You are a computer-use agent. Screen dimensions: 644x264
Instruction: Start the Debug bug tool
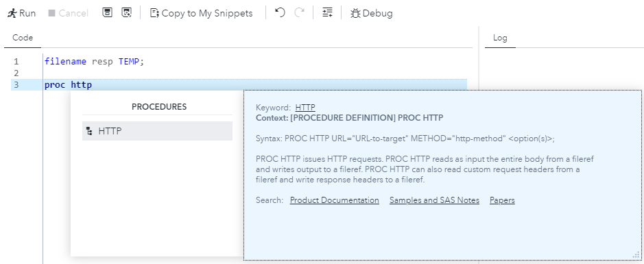coord(371,13)
